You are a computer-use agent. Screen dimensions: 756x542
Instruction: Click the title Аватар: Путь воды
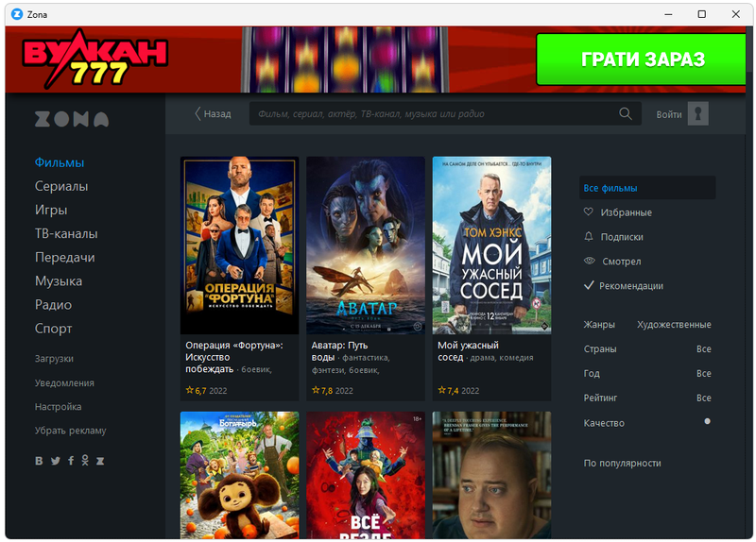pyautogui.click(x=339, y=351)
